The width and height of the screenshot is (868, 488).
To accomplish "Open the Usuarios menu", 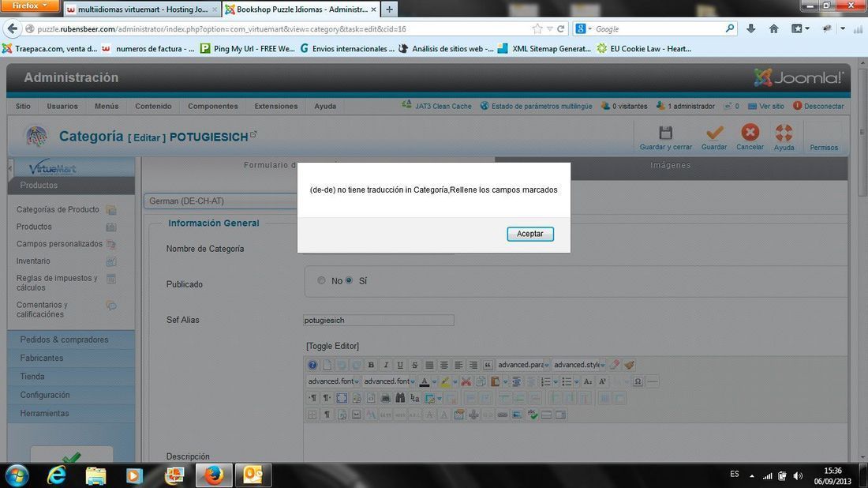I will pyautogui.click(x=62, y=106).
